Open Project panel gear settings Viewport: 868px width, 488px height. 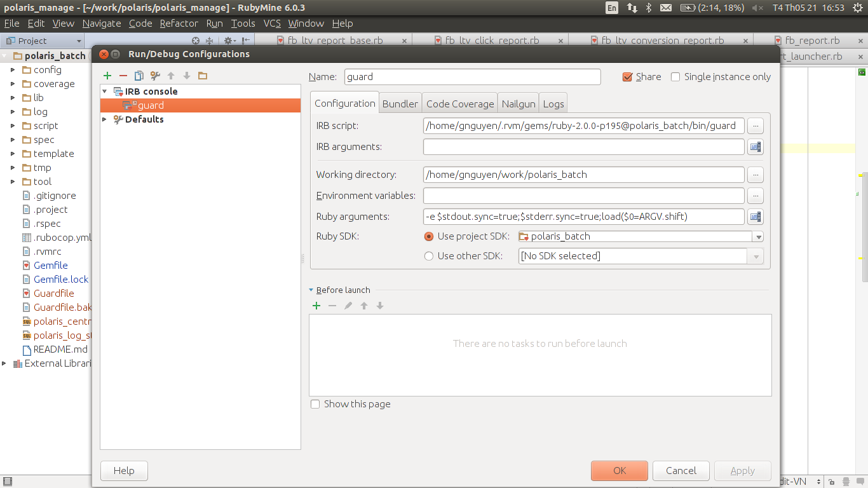pyautogui.click(x=229, y=41)
